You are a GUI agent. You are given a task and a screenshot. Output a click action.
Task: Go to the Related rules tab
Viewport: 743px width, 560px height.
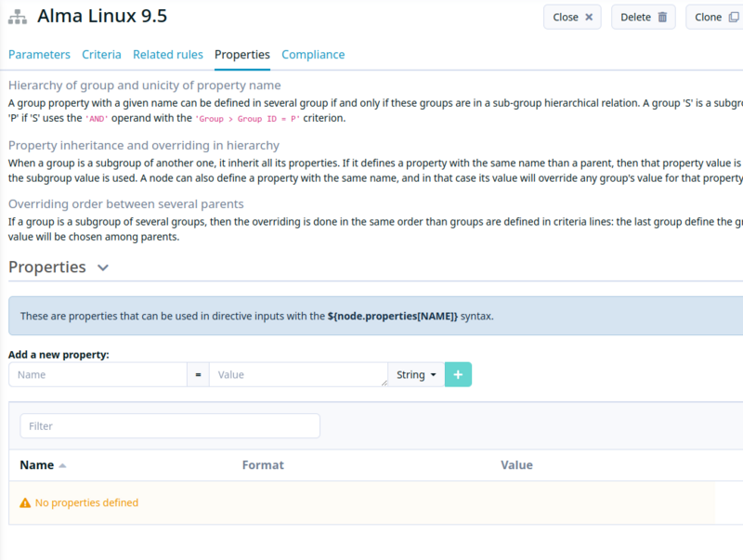coord(168,55)
